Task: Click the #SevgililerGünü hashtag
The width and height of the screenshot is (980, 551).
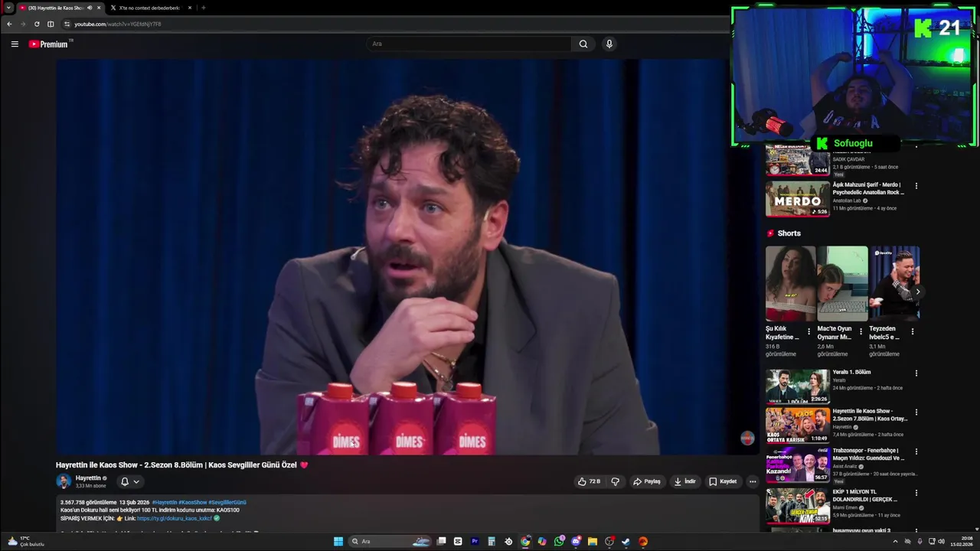Action: (227, 502)
